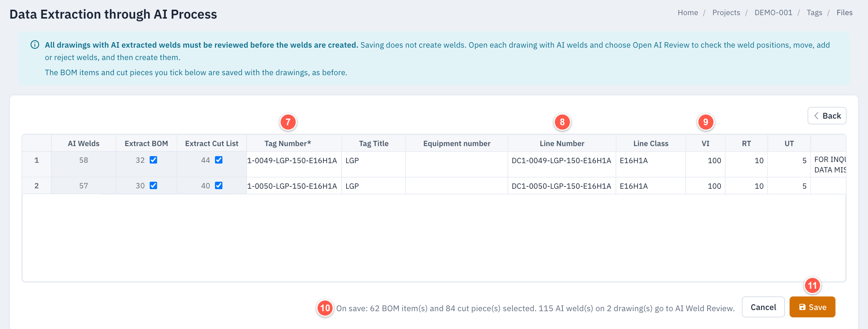Click the Cancel button

tap(763, 307)
